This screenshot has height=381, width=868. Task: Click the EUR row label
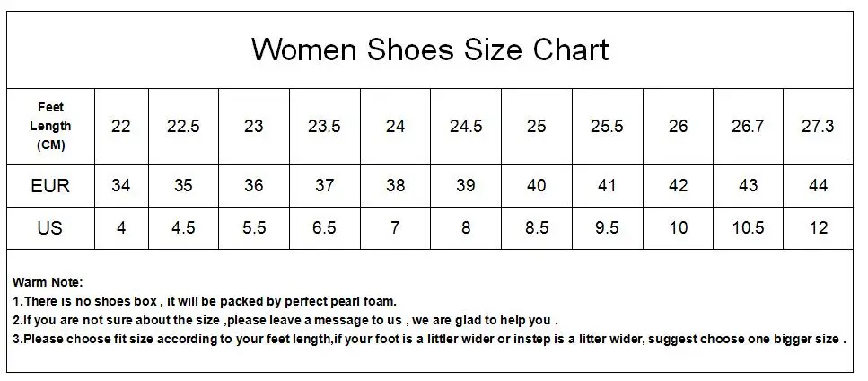(x=50, y=185)
